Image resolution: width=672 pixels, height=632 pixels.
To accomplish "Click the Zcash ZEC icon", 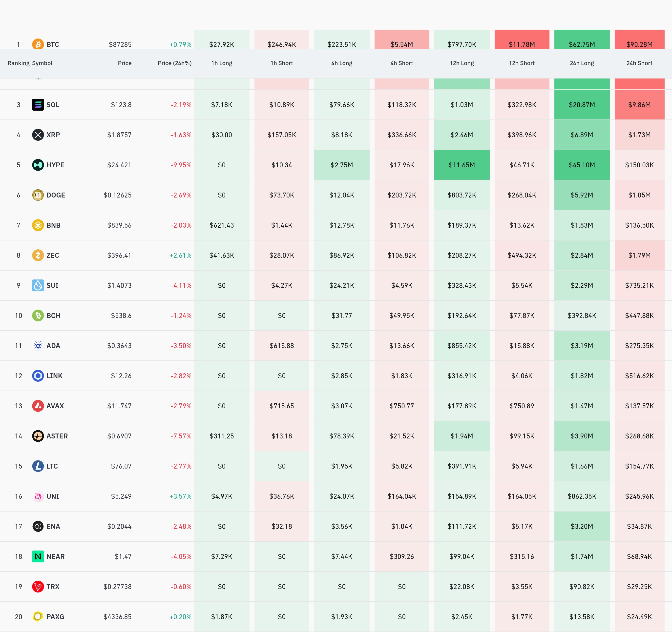I will (x=38, y=255).
